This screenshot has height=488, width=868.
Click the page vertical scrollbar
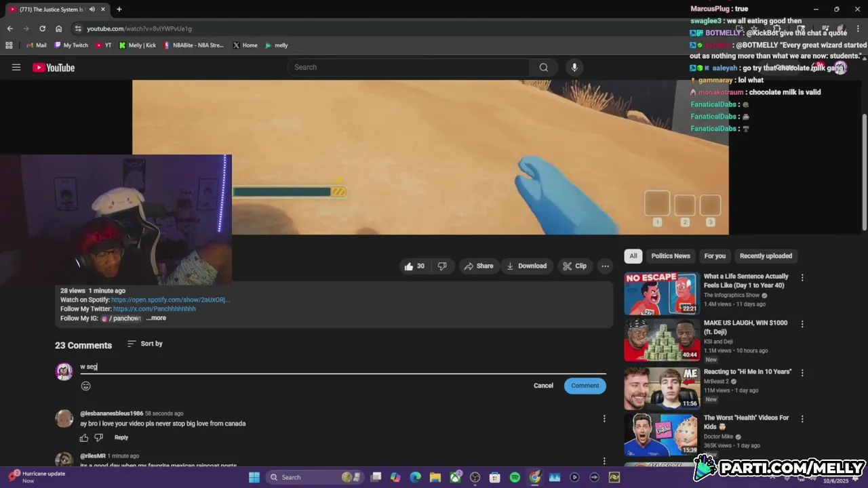[x=864, y=174]
